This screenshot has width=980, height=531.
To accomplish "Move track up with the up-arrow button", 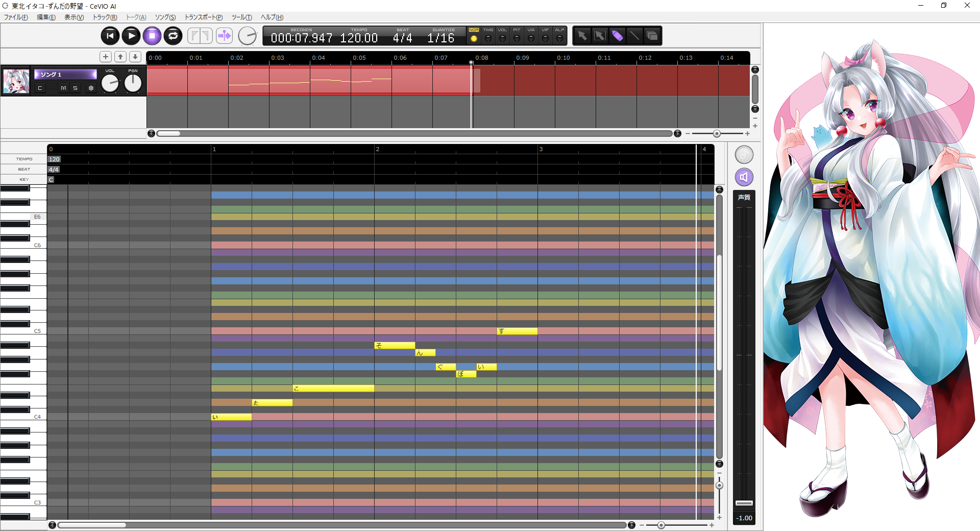I will click(120, 57).
